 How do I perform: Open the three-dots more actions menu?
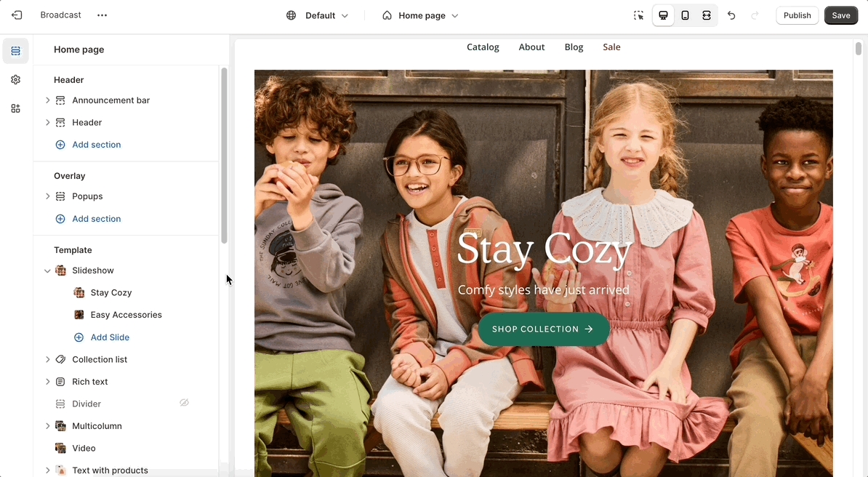click(102, 15)
